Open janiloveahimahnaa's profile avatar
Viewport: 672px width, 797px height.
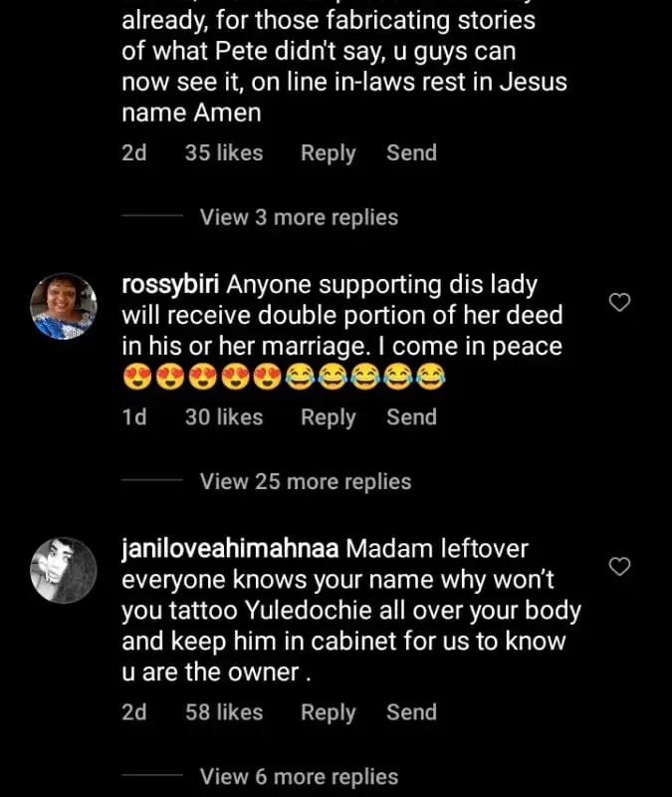65,570
